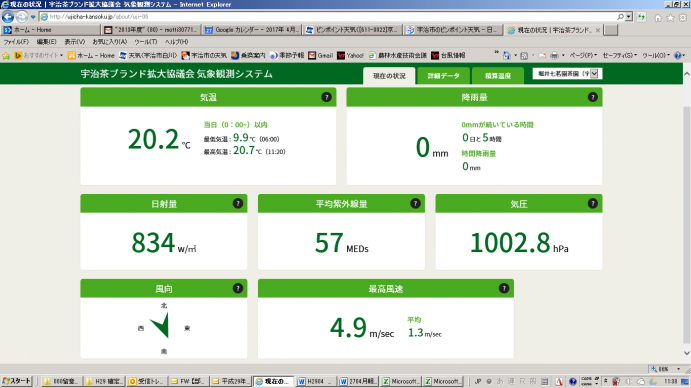The image size is (691, 388).
Task: Close the 現在の状況 browser tab
Action: tap(598, 30)
